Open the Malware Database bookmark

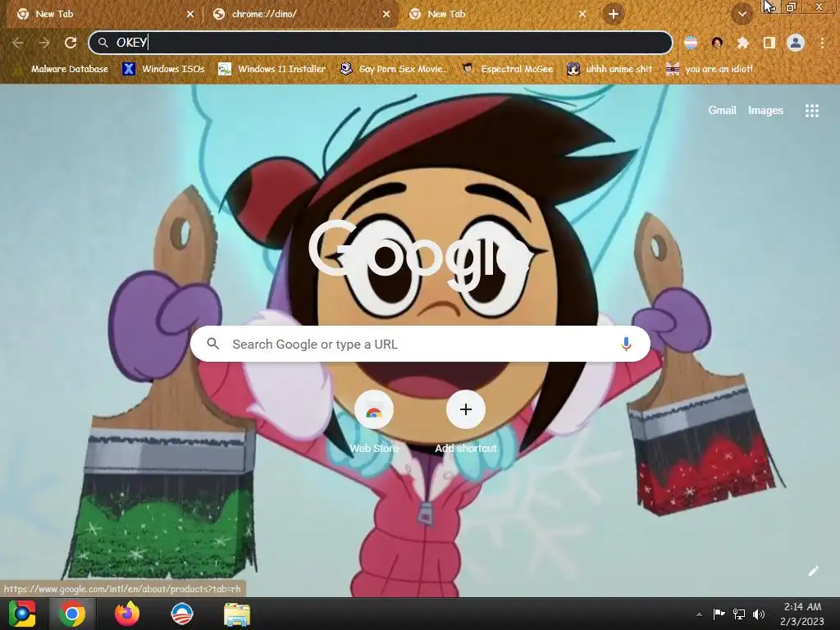(62, 69)
